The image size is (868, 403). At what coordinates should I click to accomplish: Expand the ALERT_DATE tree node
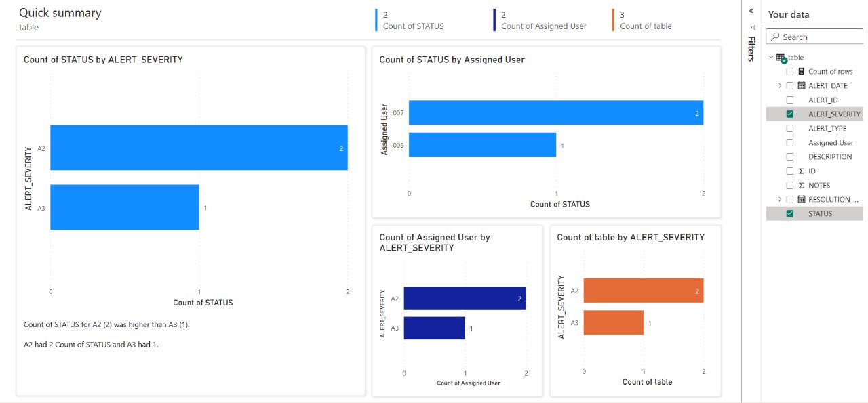click(779, 85)
